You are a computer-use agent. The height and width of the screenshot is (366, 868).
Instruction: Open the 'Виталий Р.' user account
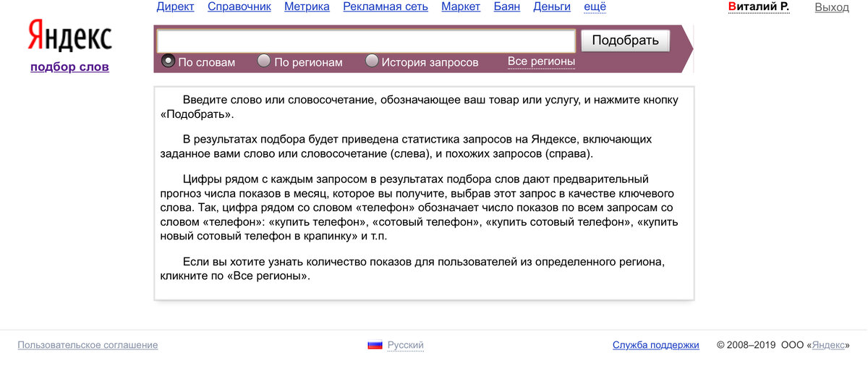point(758,7)
